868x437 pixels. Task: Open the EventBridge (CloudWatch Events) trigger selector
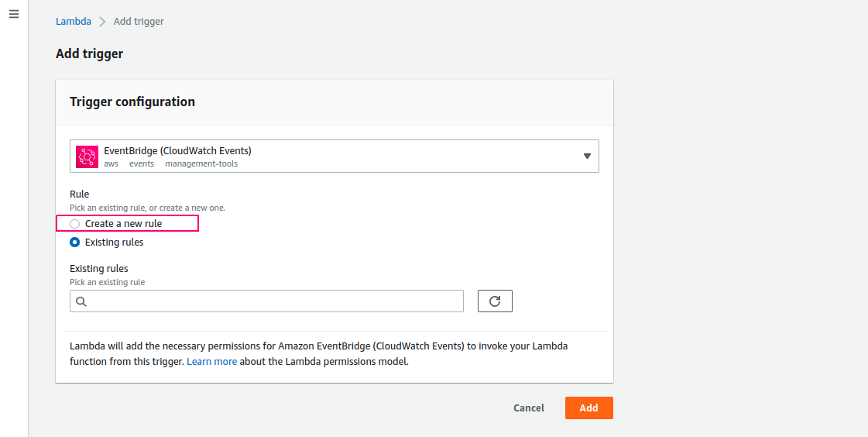point(335,157)
